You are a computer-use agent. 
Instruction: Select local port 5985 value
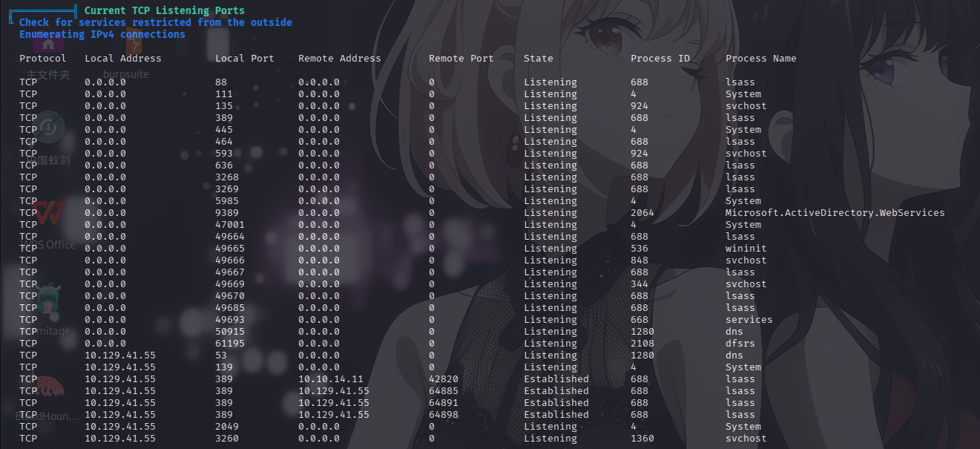(x=227, y=201)
